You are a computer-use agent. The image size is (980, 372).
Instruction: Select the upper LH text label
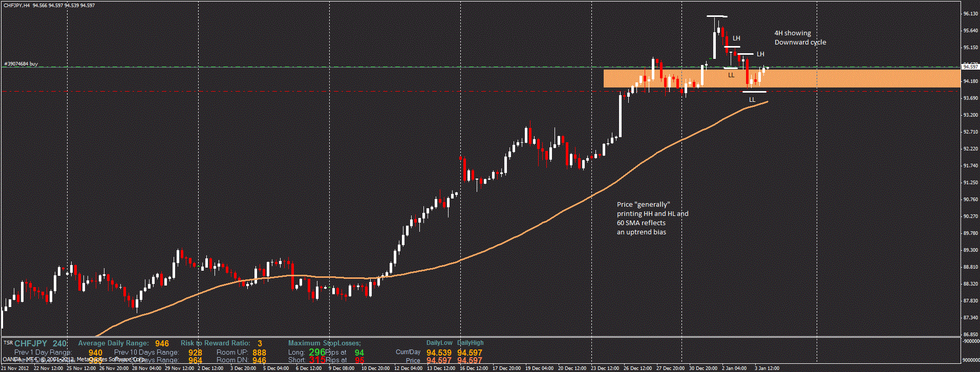[x=736, y=38]
